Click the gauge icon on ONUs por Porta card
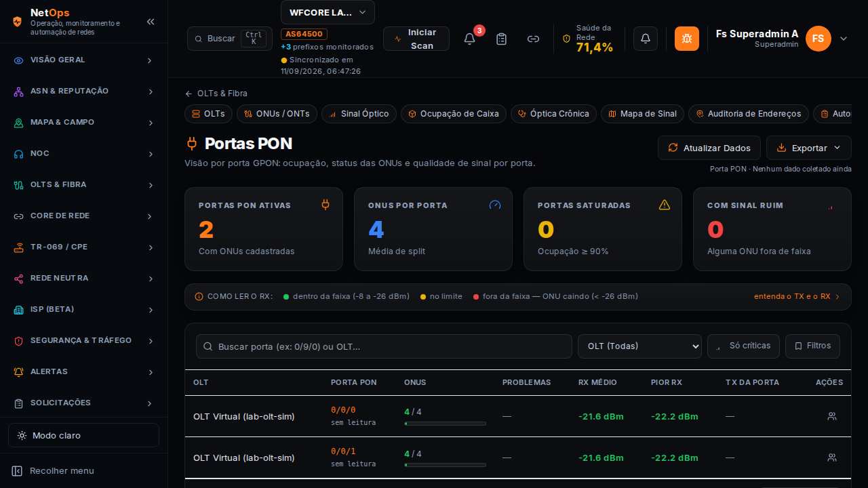Screen dimensions: 868x488 pos(495,205)
